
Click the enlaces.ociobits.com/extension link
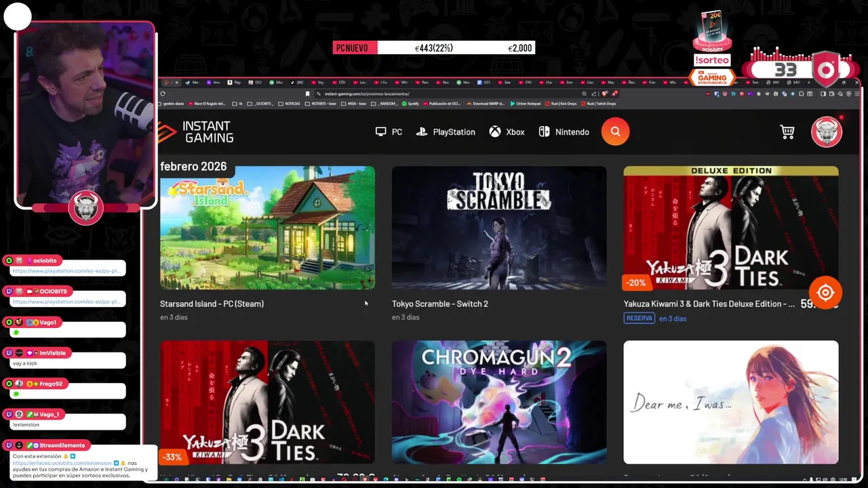pos(62,463)
